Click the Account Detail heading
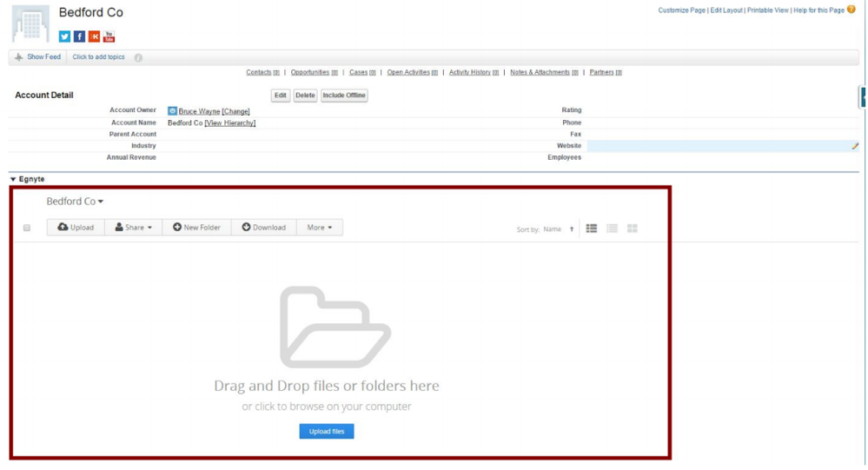Screen dimensions: 868x470 coord(44,96)
